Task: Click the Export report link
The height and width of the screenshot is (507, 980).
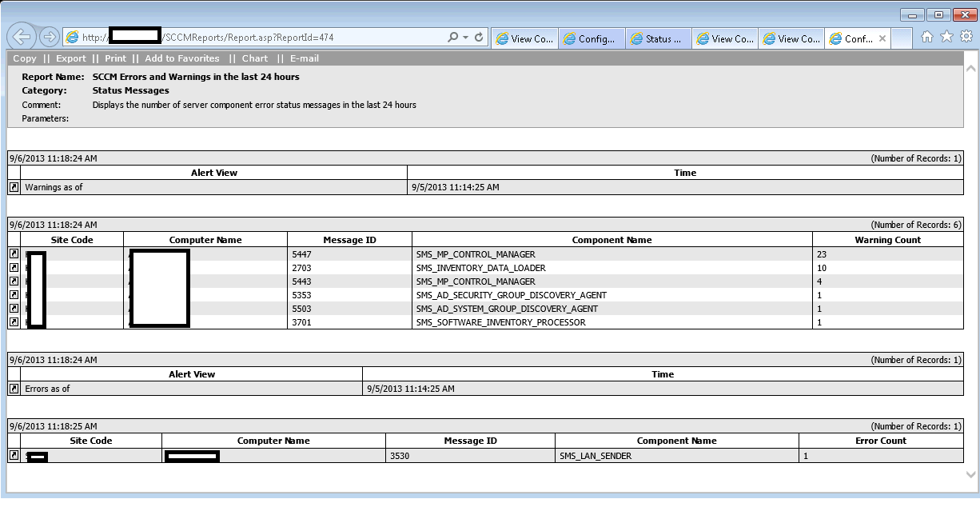Action: click(x=71, y=58)
